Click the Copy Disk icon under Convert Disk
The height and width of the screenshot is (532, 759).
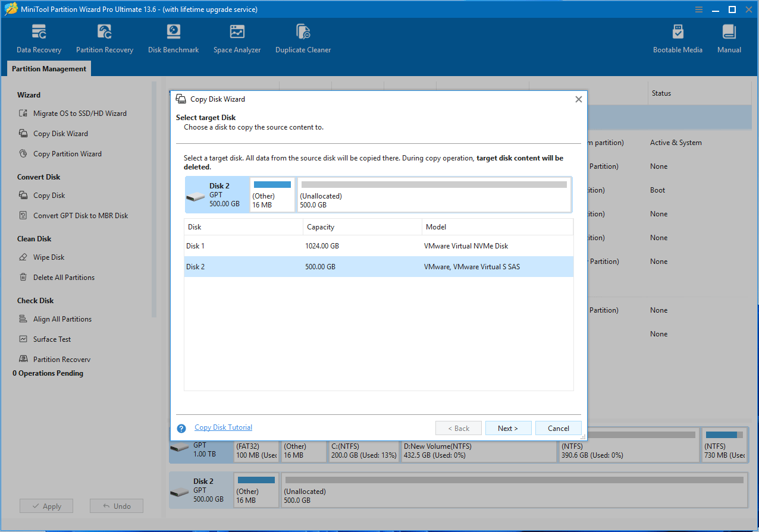(x=23, y=196)
